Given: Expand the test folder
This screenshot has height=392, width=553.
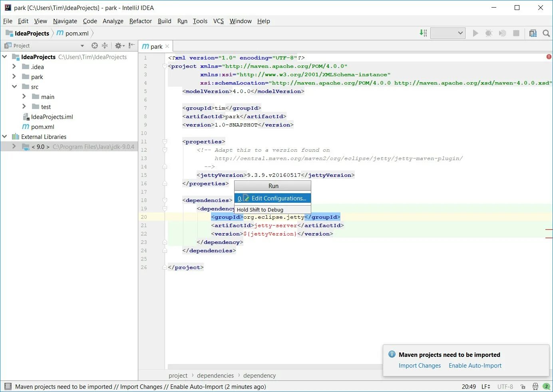Looking at the screenshot, I should tap(24, 107).
